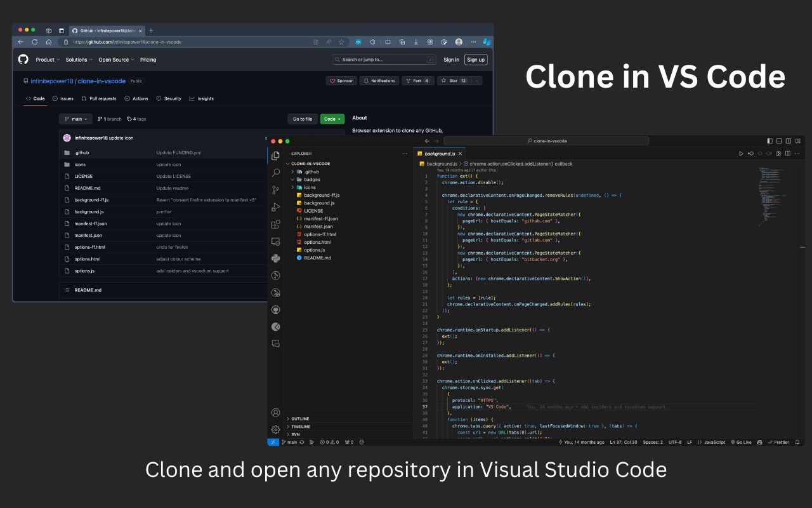Open the green Code dropdown on GitHub
812x508 pixels.
(332, 119)
